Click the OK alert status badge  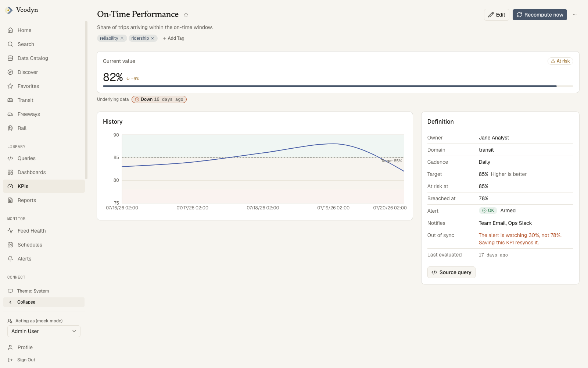(488, 210)
